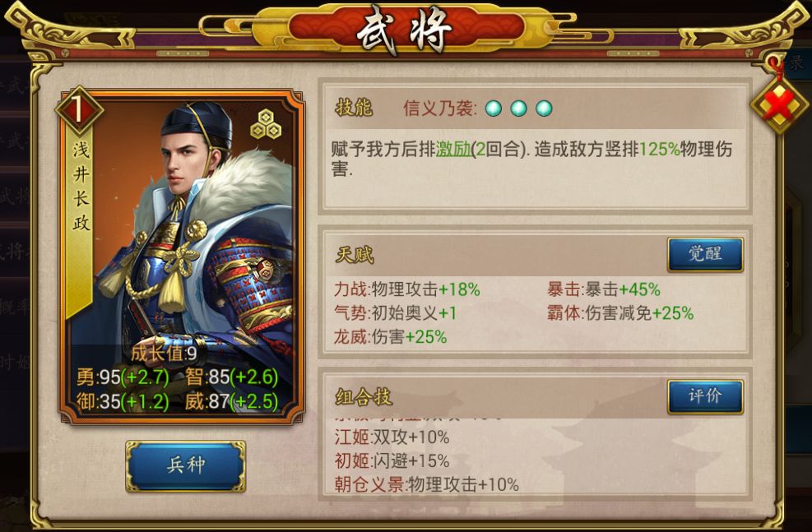Select the 初姬 dodge combo entry
This screenshot has width=812, height=532.
click(392, 460)
